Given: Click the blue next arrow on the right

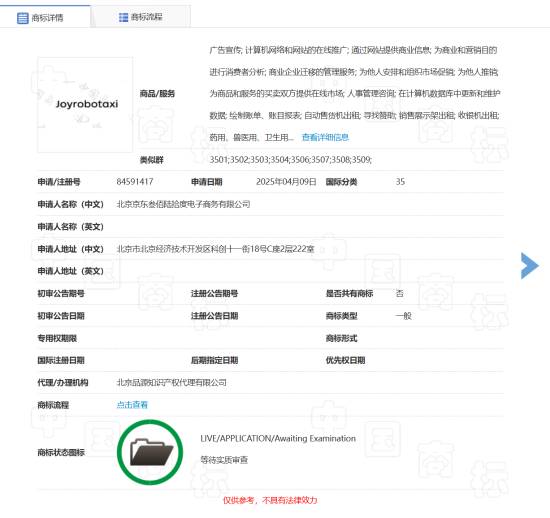Looking at the screenshot, I should coord(530,265).
